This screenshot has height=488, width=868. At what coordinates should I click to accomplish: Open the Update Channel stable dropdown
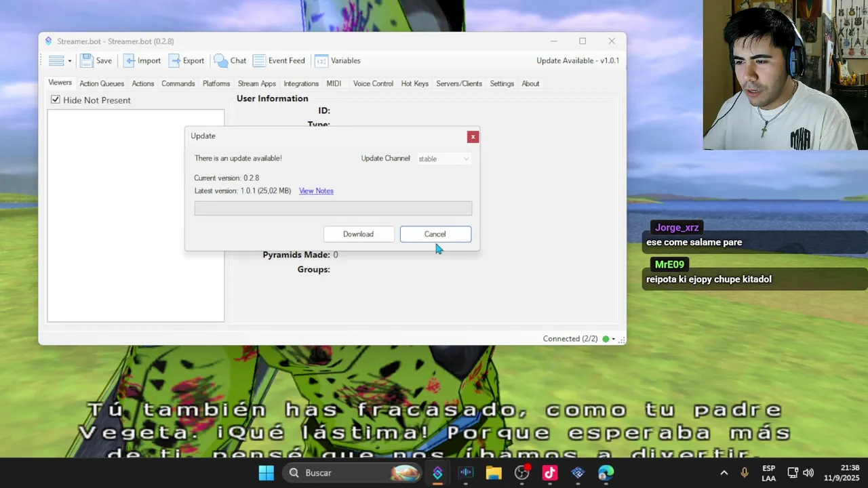point(443,159)
